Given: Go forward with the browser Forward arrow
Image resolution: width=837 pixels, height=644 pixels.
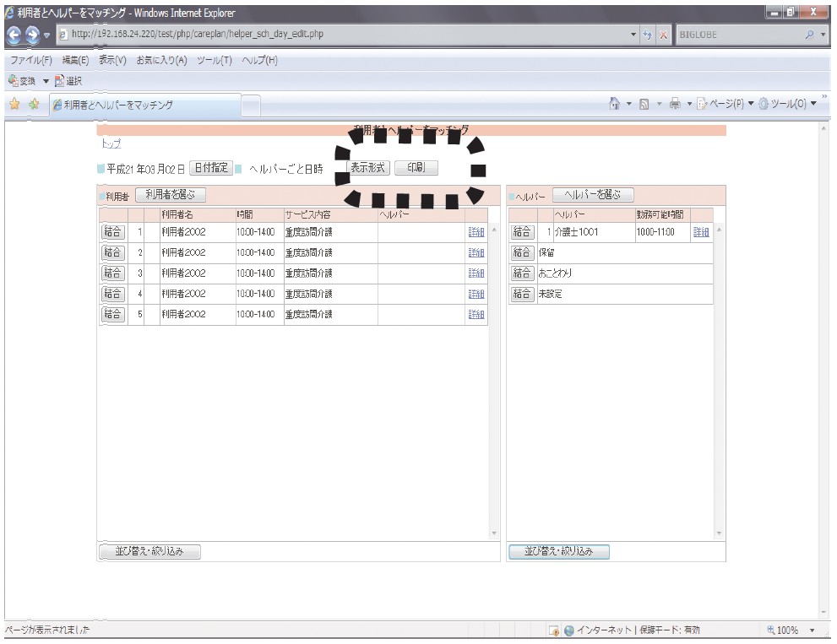Looking at the screenshot, I should click(33, 35).
